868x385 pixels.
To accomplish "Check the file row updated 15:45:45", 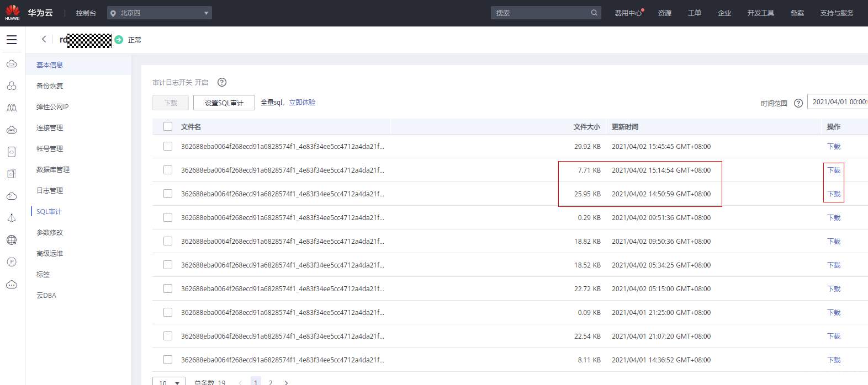I will (x=168, y=146).
